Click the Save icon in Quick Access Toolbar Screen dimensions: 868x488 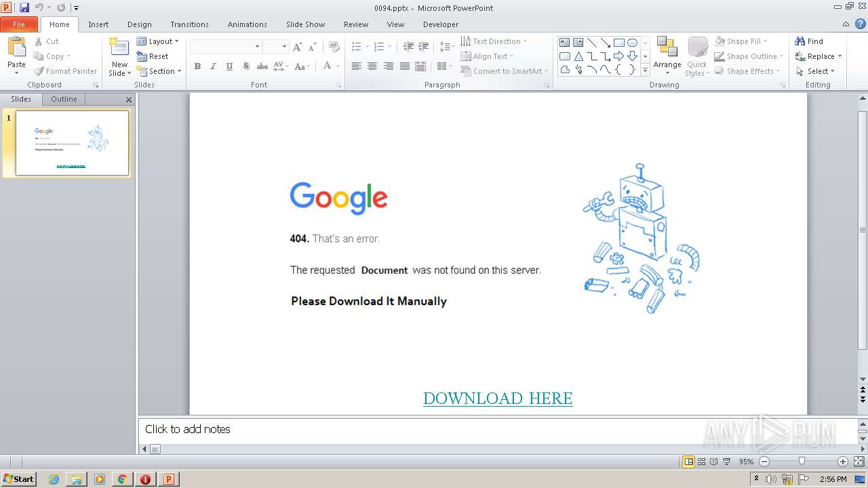point(24,7)
